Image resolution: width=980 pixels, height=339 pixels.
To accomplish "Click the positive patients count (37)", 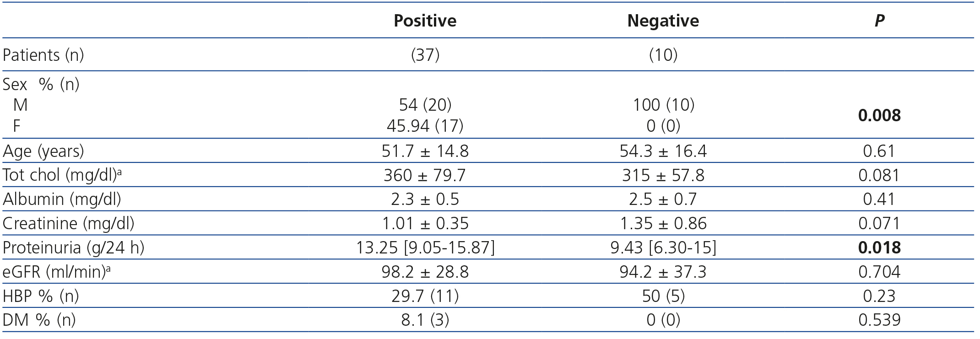I will (x=425, y=55).
